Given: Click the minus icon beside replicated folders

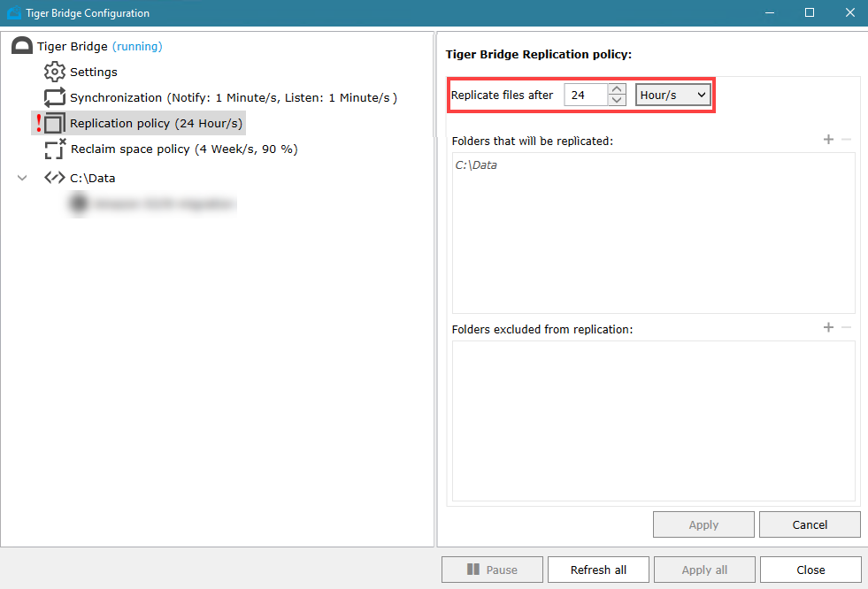Looking at the screenshot, I should [846, 139].
